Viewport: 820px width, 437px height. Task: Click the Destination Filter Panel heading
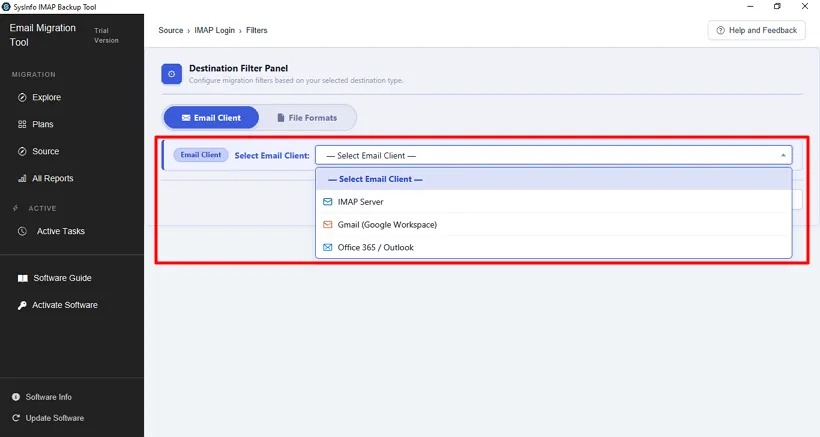[238, 68]
